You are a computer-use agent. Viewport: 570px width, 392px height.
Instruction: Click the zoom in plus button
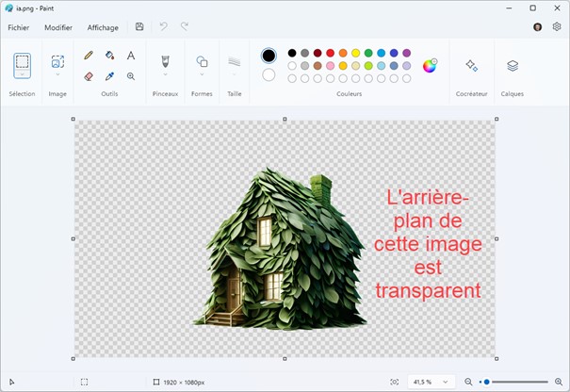[559, 382]
